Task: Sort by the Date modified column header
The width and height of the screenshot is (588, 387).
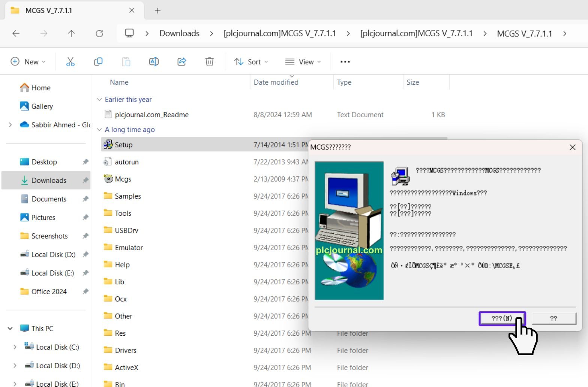Action: [x=276, y=82]
